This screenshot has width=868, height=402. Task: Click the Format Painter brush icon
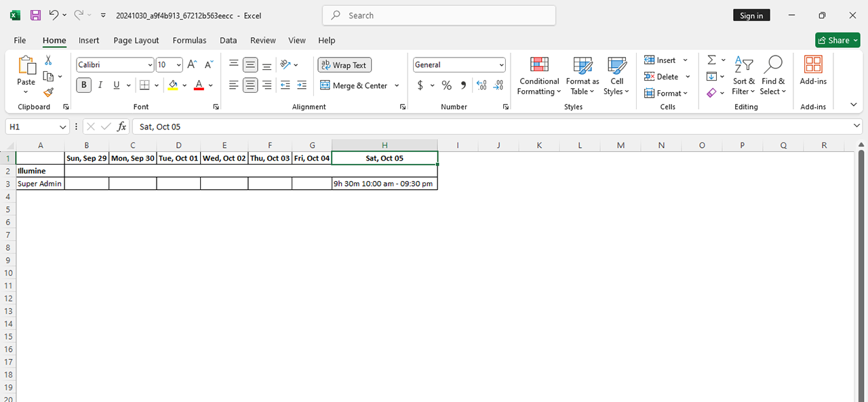point(48,92)
